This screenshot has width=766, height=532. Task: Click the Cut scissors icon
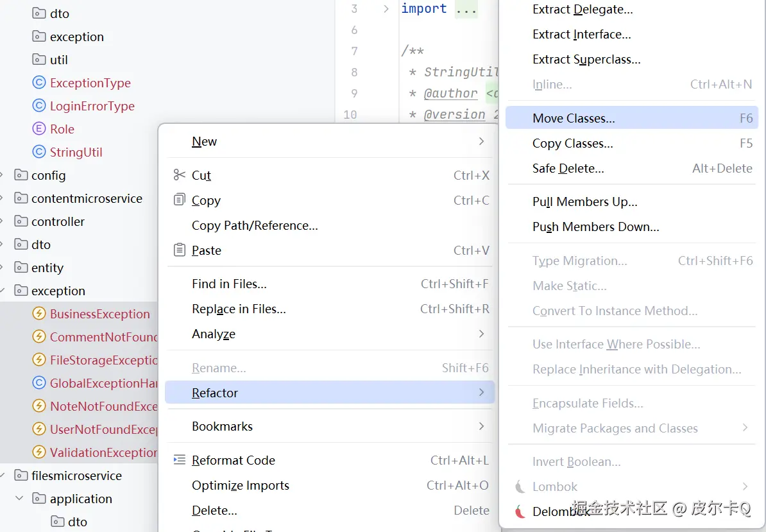(x=179, y=175)
